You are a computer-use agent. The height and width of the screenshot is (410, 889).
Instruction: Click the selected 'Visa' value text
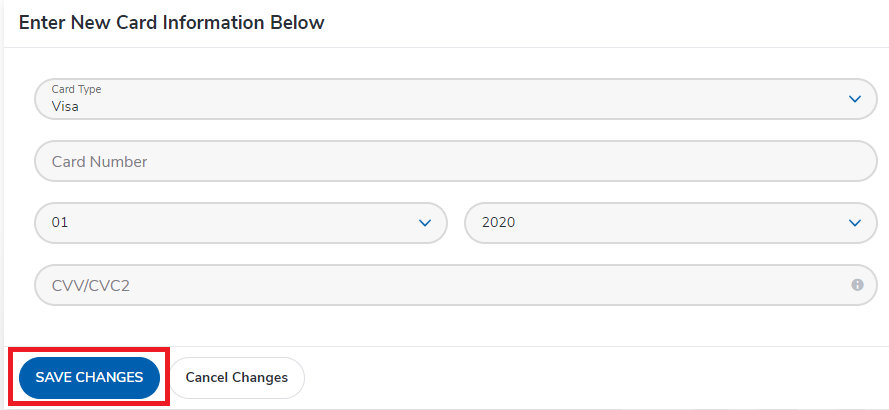click(x=65, y=105)
